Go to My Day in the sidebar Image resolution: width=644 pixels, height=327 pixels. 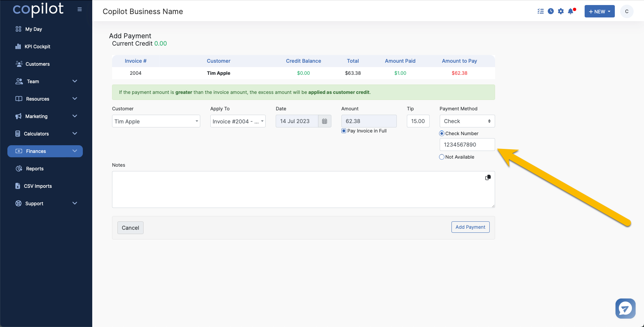pos(34,29)
